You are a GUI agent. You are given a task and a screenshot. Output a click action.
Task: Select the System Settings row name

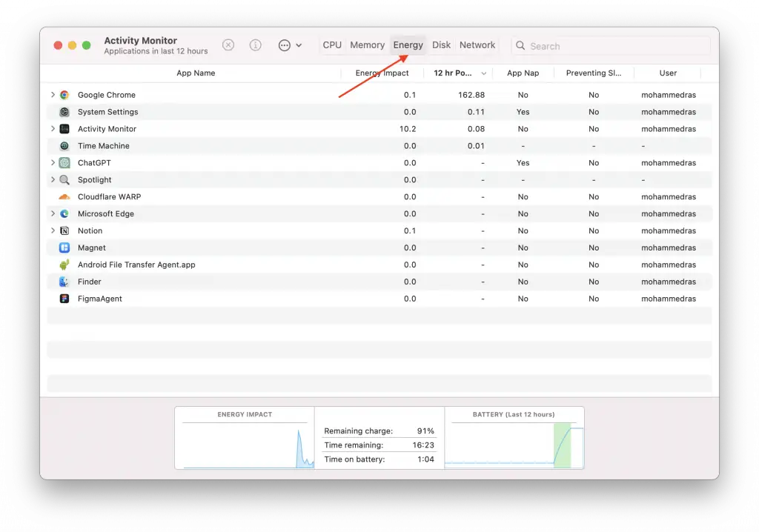tap(108, 112)
